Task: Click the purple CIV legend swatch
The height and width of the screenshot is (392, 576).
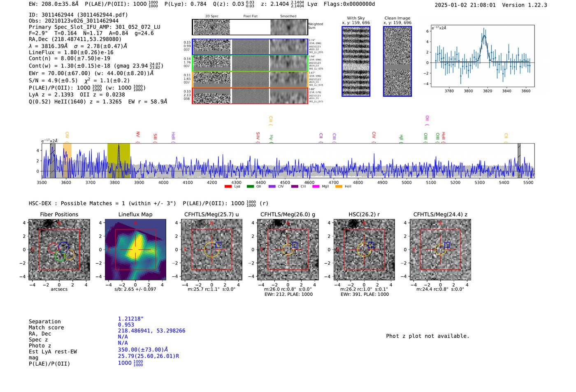Action: [x=272, y=187]
